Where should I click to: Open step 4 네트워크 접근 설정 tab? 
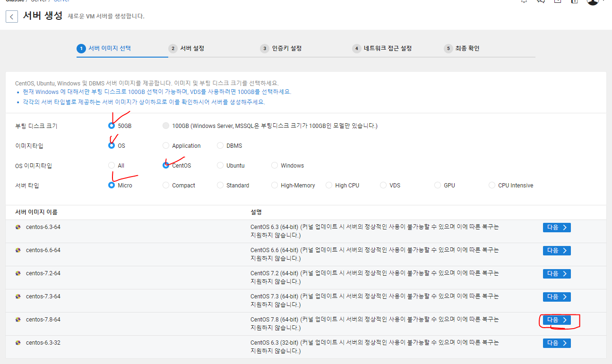(x=382, y=48)
